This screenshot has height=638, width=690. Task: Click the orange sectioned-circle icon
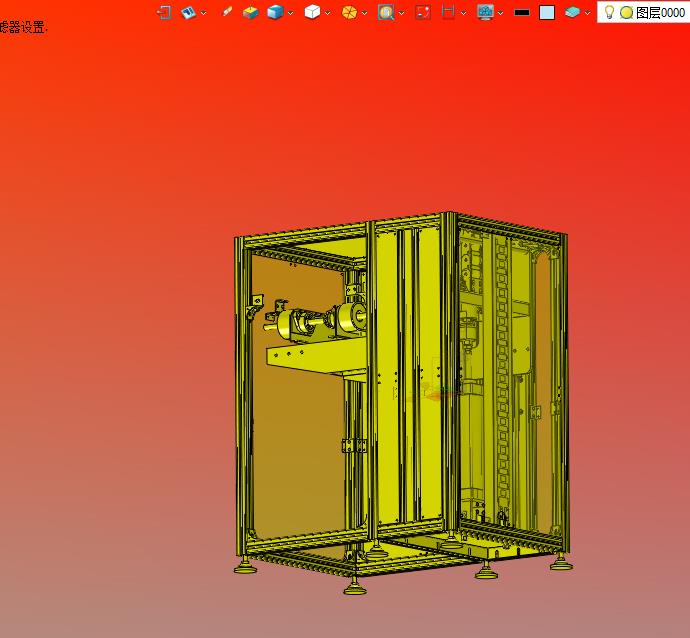349,12
